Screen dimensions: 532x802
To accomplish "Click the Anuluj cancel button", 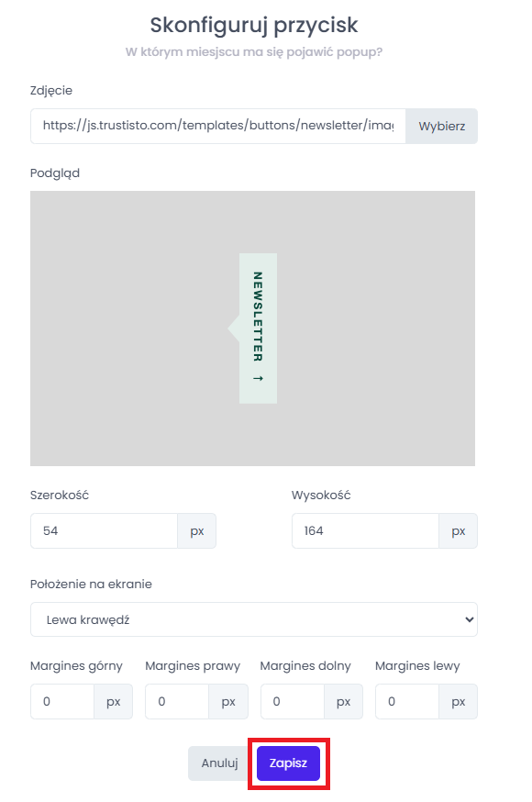I will (x=220, y=763).
